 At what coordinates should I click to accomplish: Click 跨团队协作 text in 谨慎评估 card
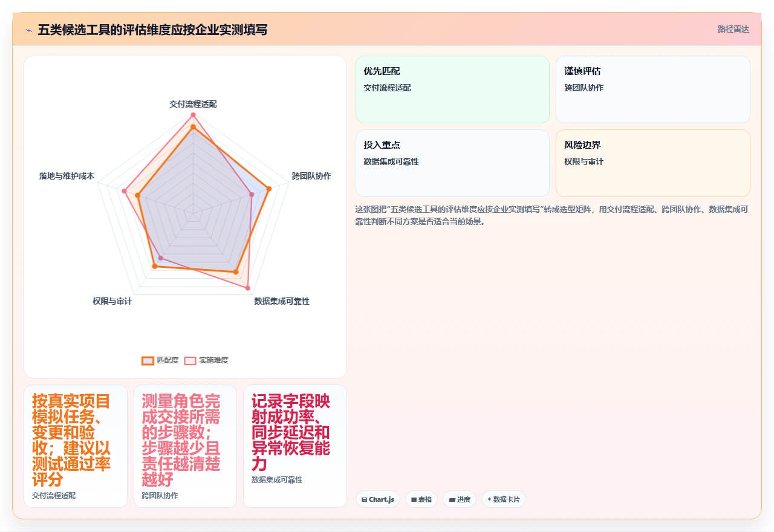click(584, 88)
